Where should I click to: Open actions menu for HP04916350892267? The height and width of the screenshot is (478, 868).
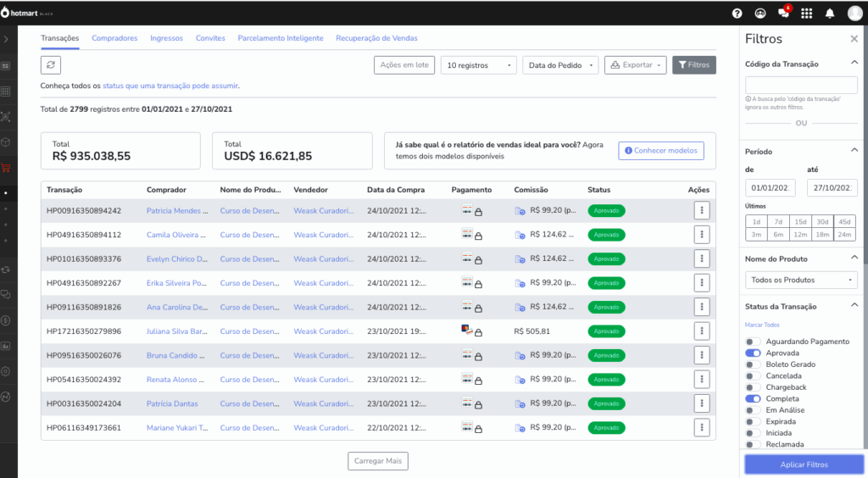coord(702,283)
